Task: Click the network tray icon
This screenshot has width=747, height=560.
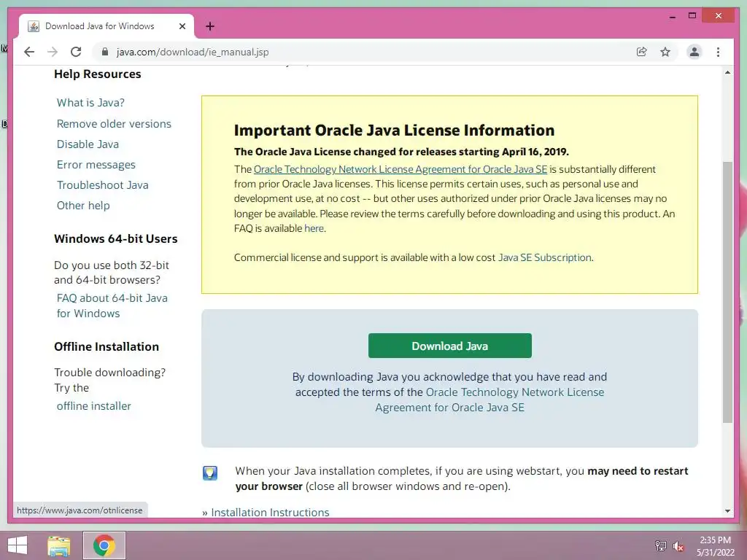Action: point(660,545)
